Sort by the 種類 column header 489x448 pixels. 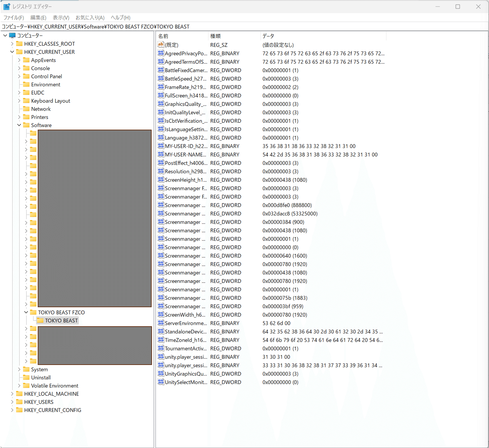tap(234, 36)
